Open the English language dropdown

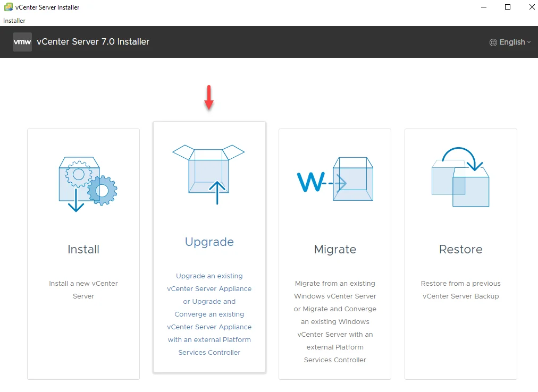point(510,42)
